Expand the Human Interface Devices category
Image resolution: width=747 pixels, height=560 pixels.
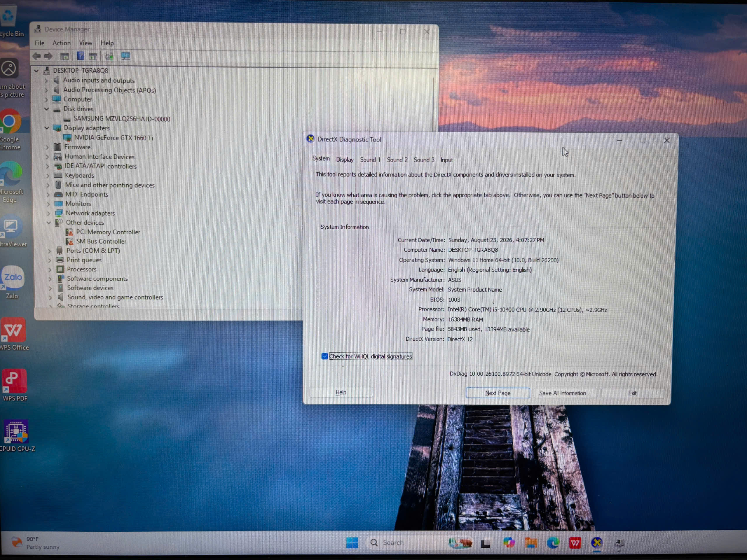tap(47, 157)
